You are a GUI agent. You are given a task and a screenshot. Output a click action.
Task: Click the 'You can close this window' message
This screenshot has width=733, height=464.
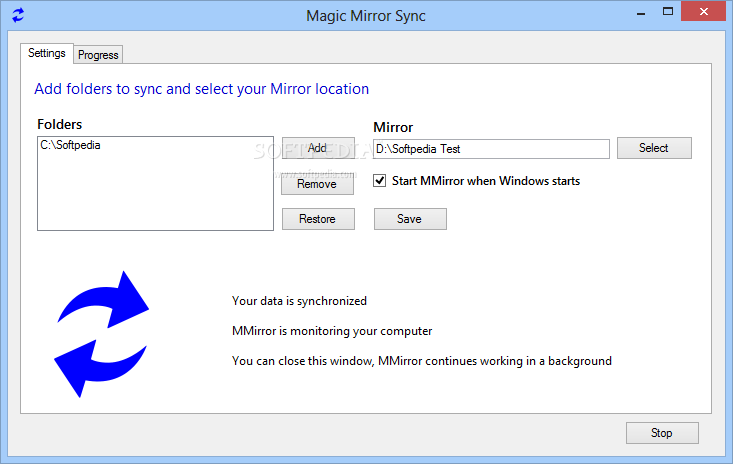pos(422,361)
